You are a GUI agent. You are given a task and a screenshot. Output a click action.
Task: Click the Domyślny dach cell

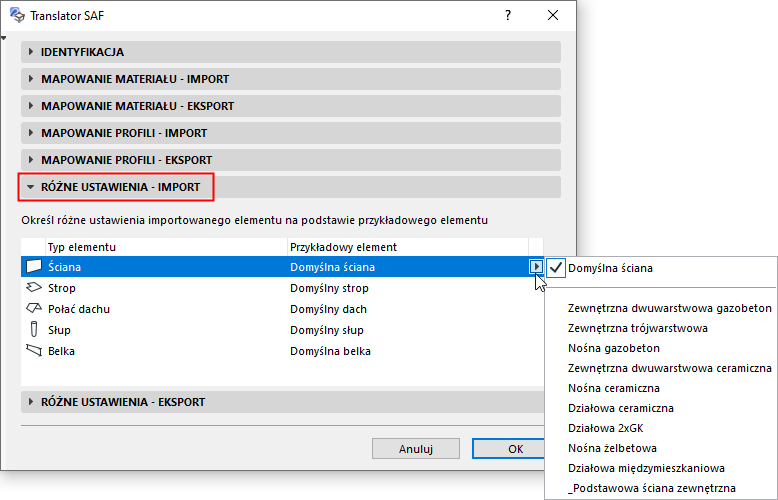tap(328, 309)
